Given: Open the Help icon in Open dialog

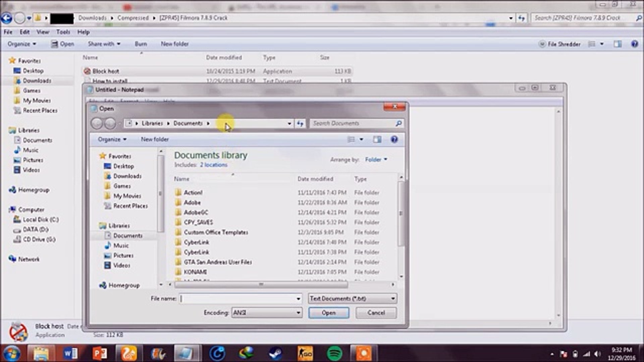Looking at the screenshot, I should coord(394,139).
